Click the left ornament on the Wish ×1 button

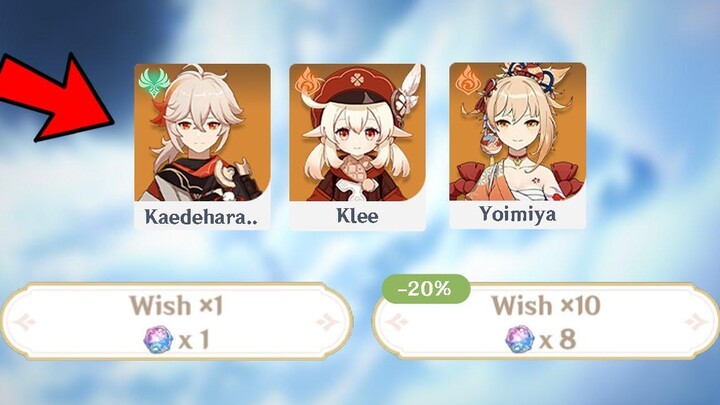(x=25, y=321)
